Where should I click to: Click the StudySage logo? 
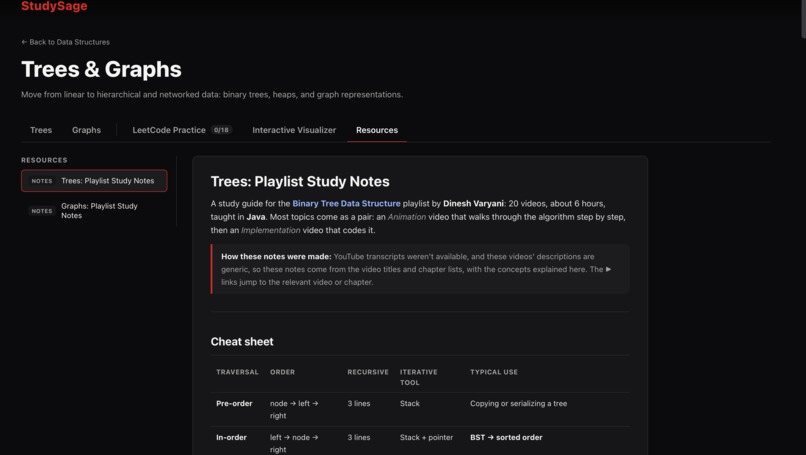coord(54,6)
